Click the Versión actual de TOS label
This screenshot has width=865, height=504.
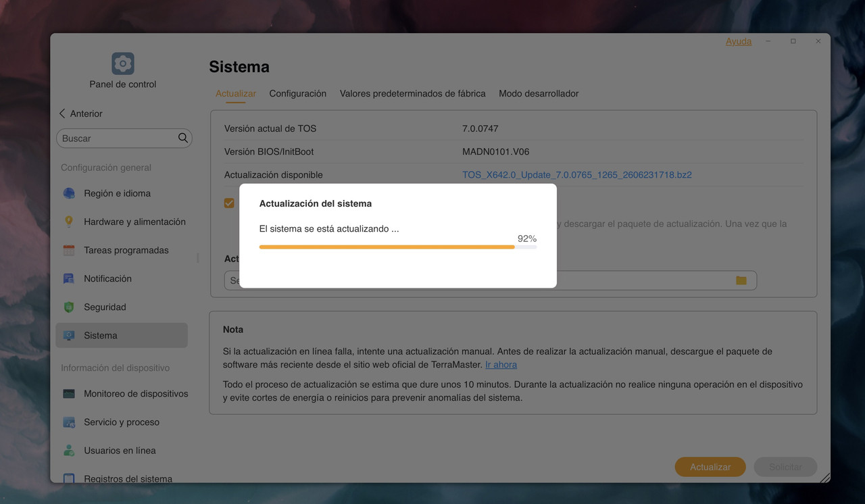[270, 128]
